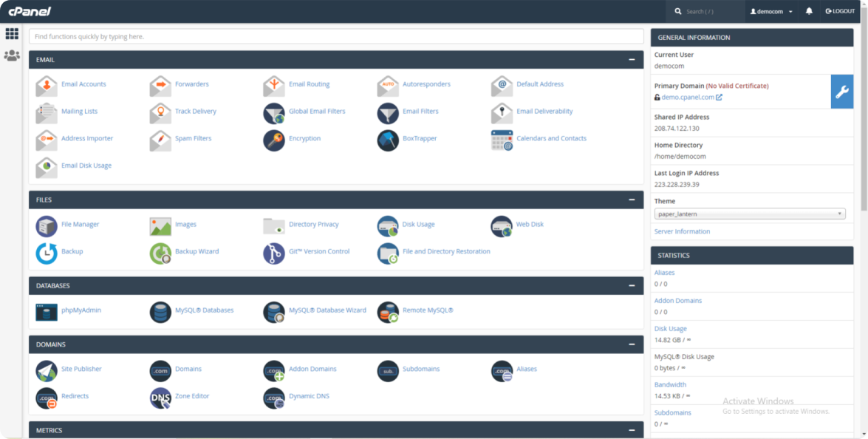The height and width of the screenshot is (439, 868).
Task: Select the BoxTrapper icon
Action: [388, 140]
